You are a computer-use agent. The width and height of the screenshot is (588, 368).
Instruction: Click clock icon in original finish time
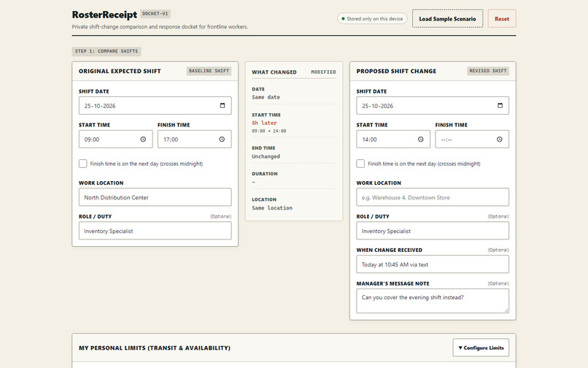pyautogui.click(x=222, y=139)
